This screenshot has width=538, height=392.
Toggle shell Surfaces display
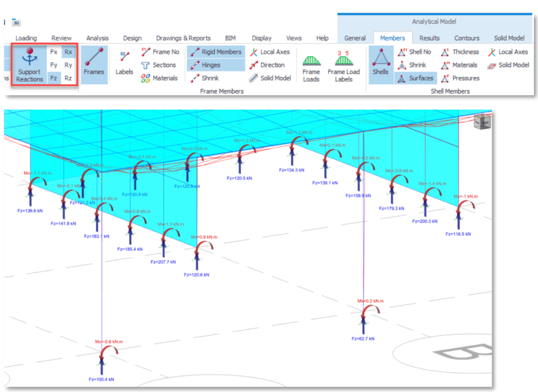click(x=416, y=78)
